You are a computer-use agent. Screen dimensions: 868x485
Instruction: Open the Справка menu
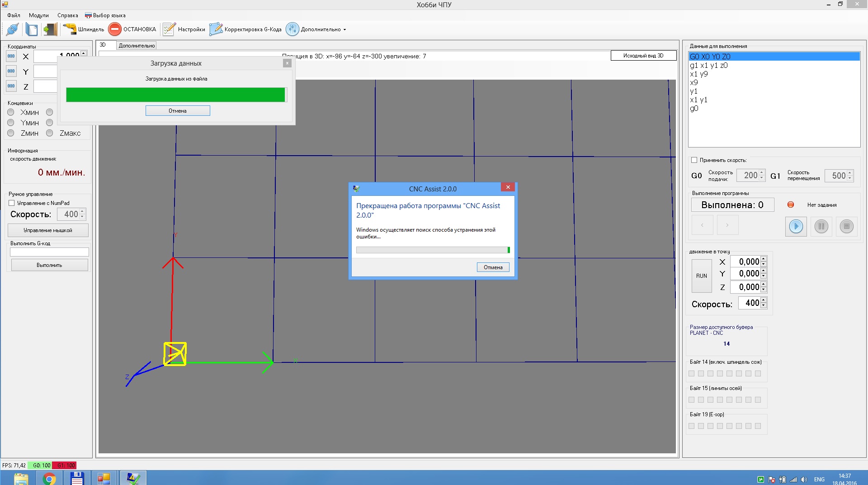(x=68, y=15)
